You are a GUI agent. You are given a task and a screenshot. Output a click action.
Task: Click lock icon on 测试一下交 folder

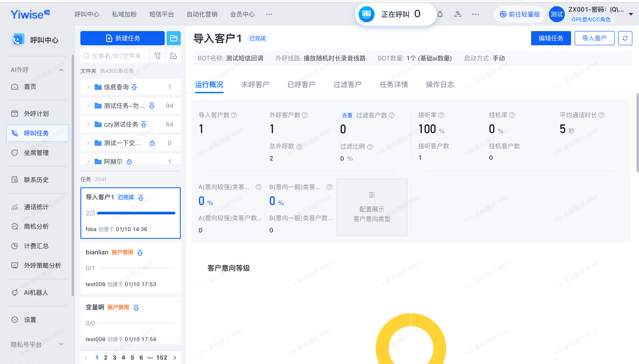pyautogui.click(x=152, y=143)
